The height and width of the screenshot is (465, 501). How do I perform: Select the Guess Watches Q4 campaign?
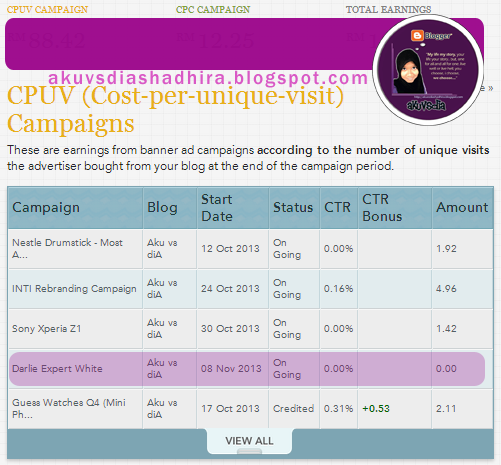click(x=69, y=408)
